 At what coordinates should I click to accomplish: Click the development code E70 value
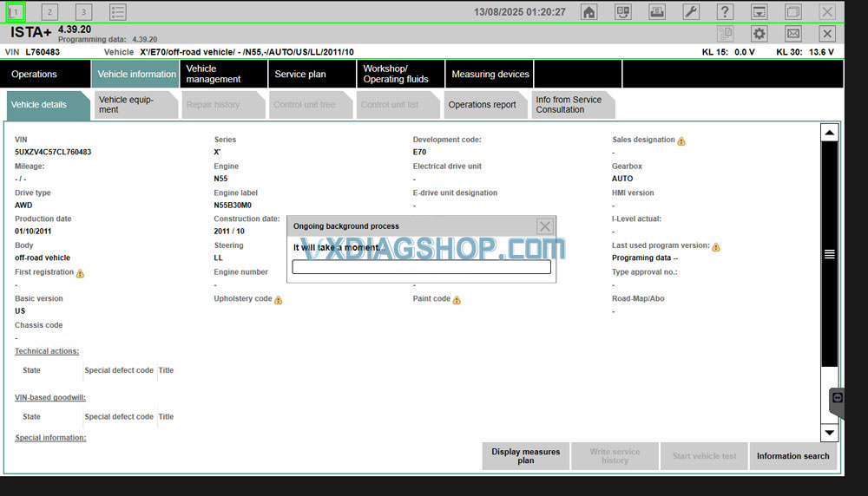point(419,152)
